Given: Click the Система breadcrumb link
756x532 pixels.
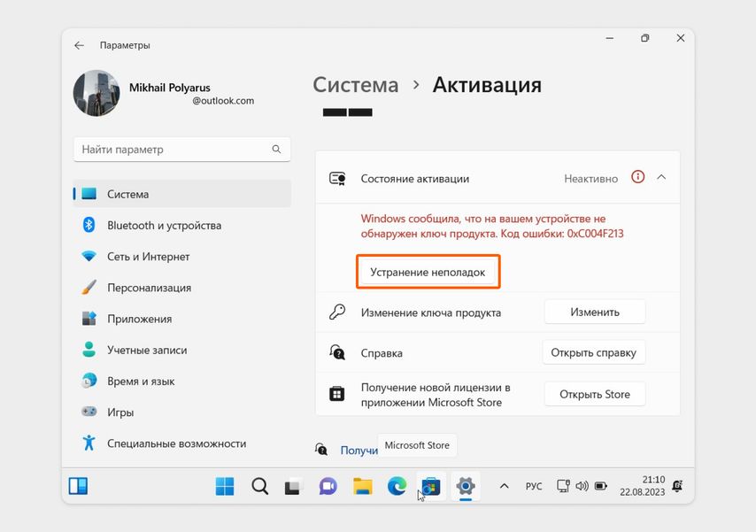Looking at the screenshot, I should point(356,85).
